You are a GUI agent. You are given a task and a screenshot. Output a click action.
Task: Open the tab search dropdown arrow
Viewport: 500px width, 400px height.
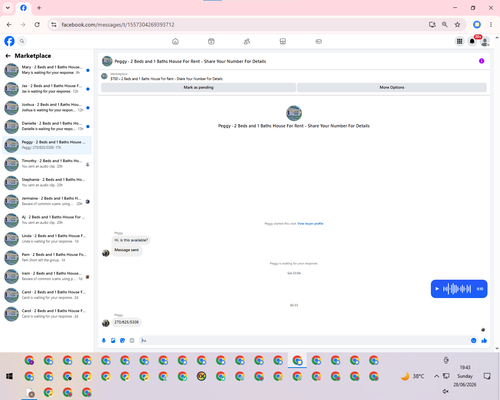[8, 8]
